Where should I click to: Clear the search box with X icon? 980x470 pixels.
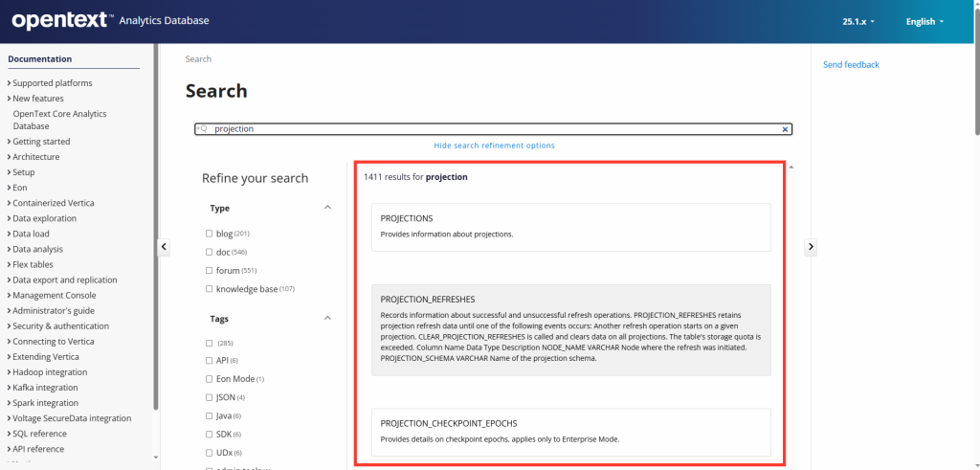(785, 129)
